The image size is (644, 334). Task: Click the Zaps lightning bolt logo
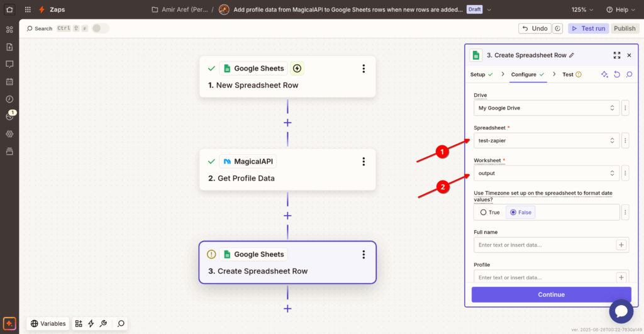pyautogui.click(x=42, y=9)
